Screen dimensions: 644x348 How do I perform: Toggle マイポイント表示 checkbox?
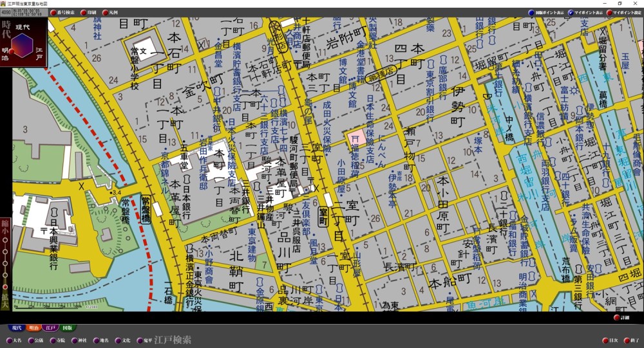[x=571, y=12]
